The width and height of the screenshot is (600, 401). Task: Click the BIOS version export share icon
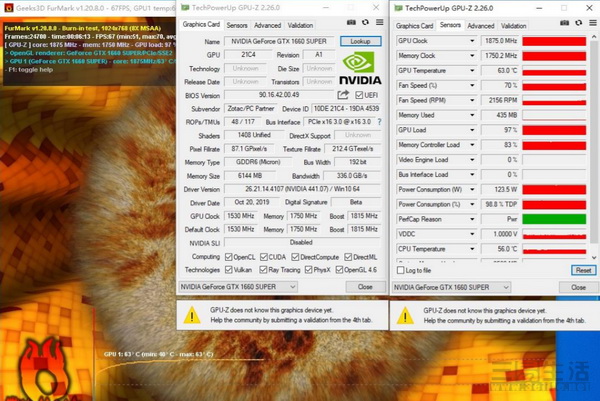tap(345, 96)
